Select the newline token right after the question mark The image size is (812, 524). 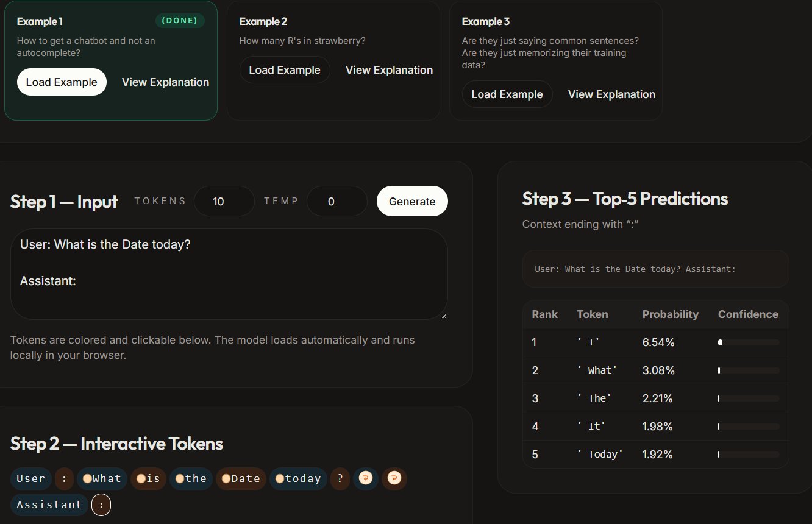pyautogui.click(x=366, y=478)
